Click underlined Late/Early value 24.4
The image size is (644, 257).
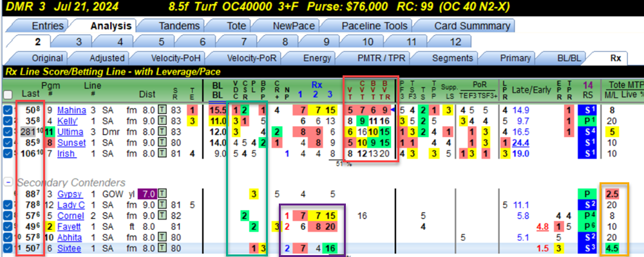[x=521, y=143]
